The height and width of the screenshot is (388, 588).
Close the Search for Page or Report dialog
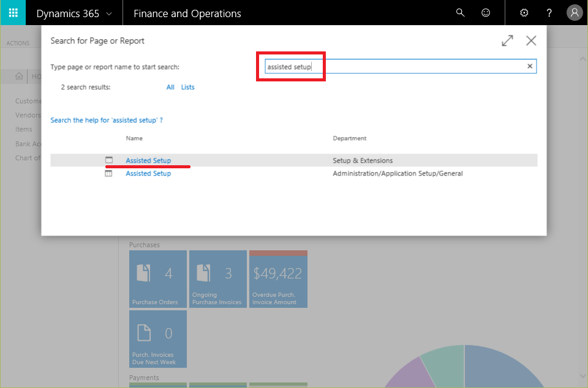[531, 40]
